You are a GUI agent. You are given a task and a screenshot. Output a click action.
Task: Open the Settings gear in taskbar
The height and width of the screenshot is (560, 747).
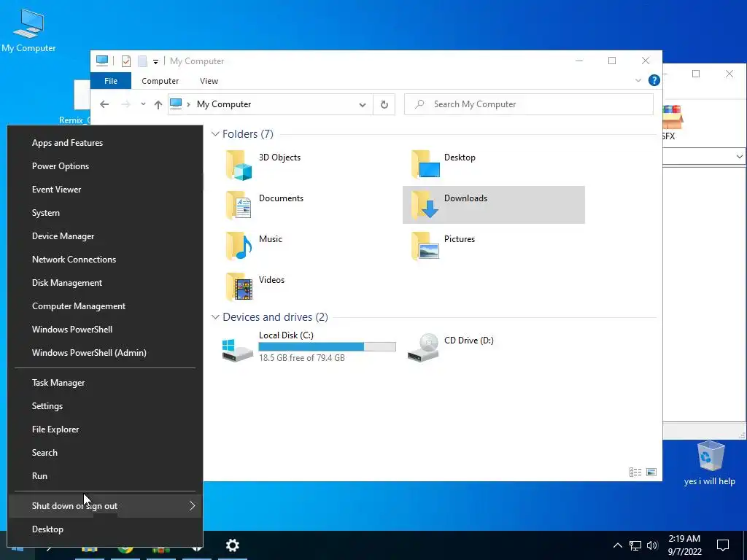coord(232,545)
